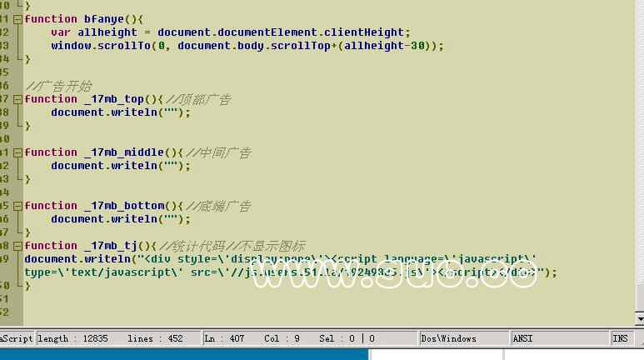Click document.writeln inside the _17mb_middle function

[121, 166]
